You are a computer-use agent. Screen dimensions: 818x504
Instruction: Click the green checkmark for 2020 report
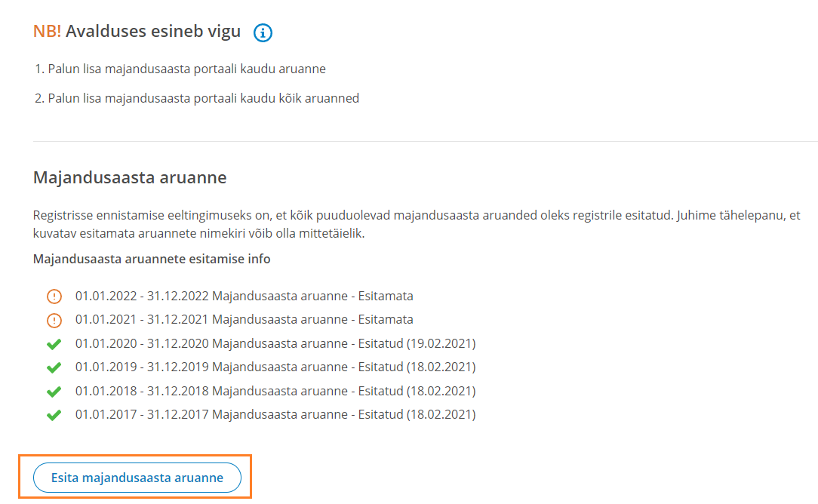pos(54,344)
